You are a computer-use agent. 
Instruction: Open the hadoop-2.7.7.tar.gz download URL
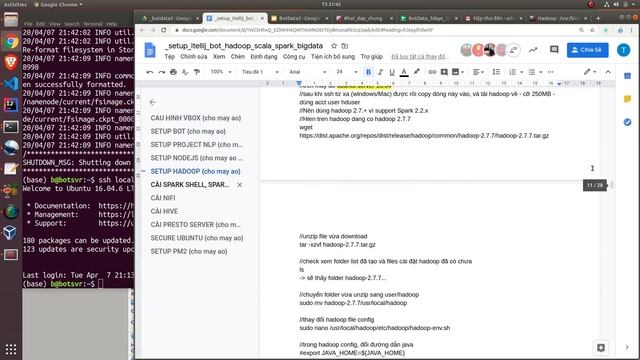point(424,136)
